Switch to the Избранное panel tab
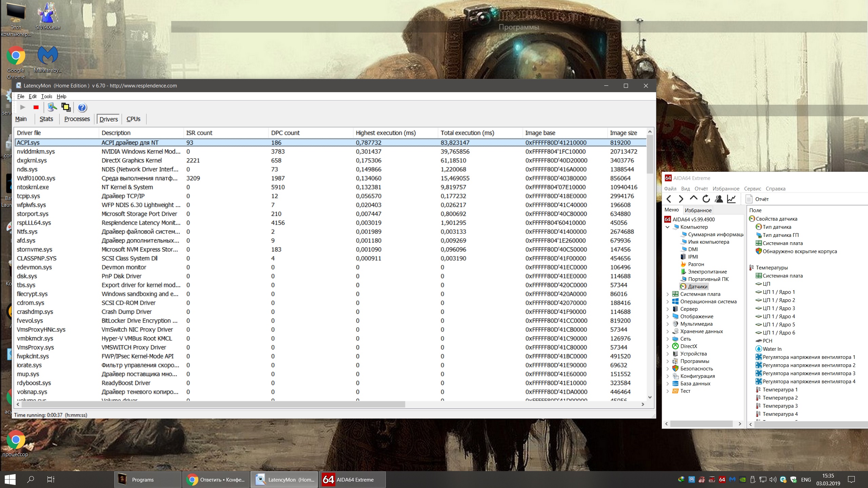868x488 pixels. (x=698, y=210)
